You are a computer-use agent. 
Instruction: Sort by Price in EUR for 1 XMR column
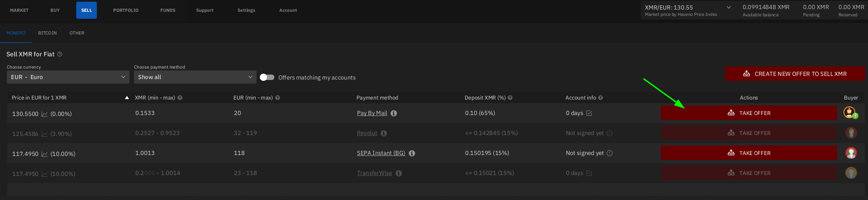click(x=39, y=98)
